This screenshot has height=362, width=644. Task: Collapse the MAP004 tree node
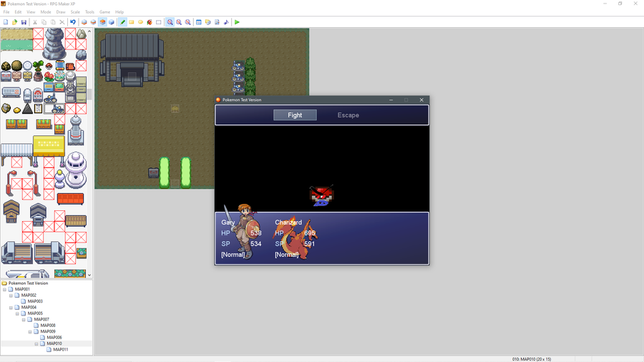tap(11, 308)
